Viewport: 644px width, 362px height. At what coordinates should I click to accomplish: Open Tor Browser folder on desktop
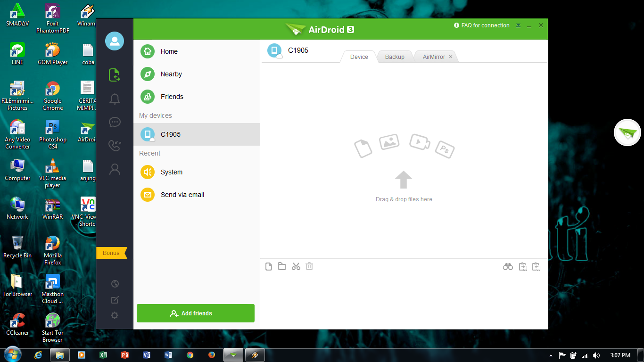click(17, 286)
